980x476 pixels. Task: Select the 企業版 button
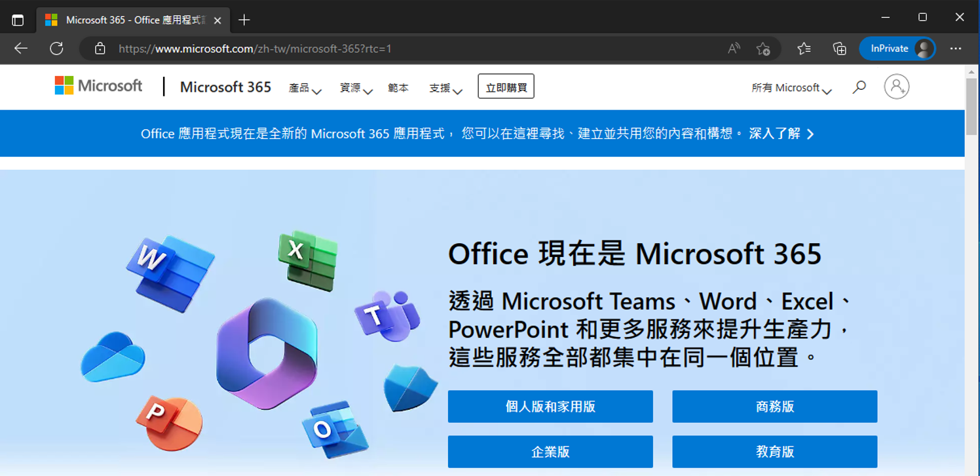click(550, 452)
